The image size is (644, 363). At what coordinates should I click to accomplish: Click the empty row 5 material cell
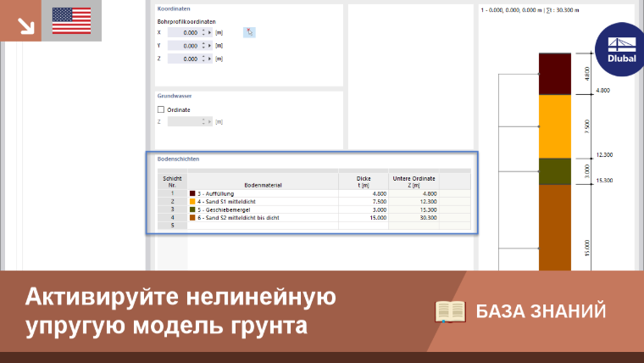click(263, 226)
